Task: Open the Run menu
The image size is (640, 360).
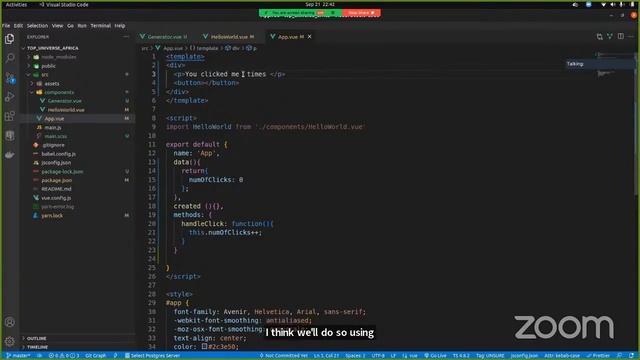Action: pyautogui.click(x=82, y=26)
